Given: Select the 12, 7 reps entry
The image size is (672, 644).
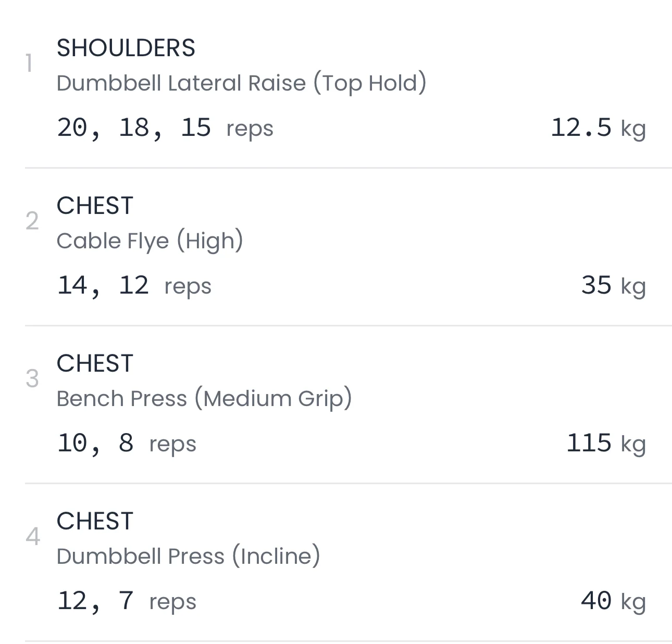Looking at the screenshot, I should (126, 601).
